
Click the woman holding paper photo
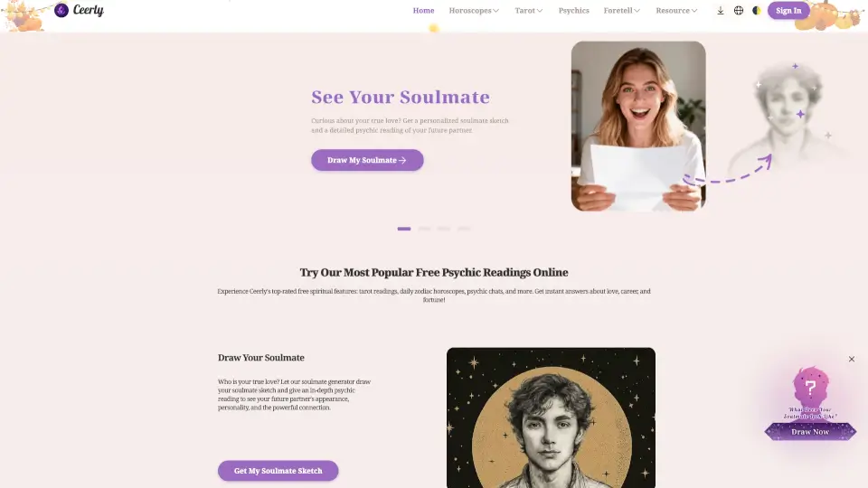(x=638, y=127)
